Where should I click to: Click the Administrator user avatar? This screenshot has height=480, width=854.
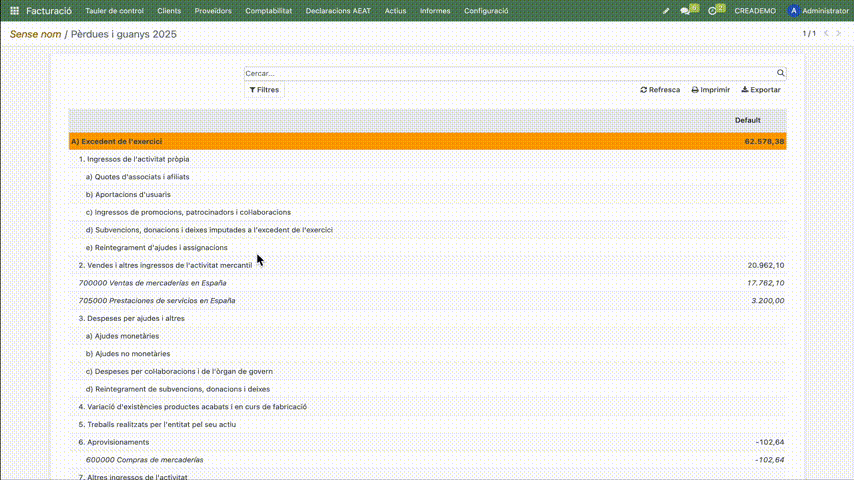click(x=793, y=11)
